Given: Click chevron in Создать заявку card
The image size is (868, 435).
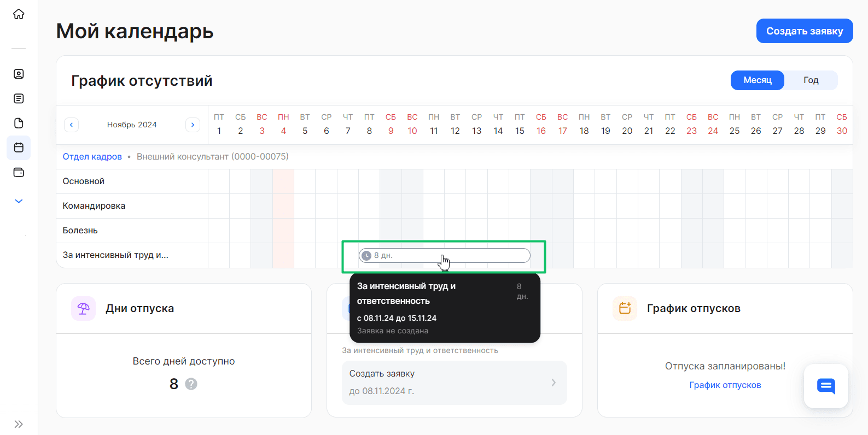Looking at the screenshot, I should point(554,383).
